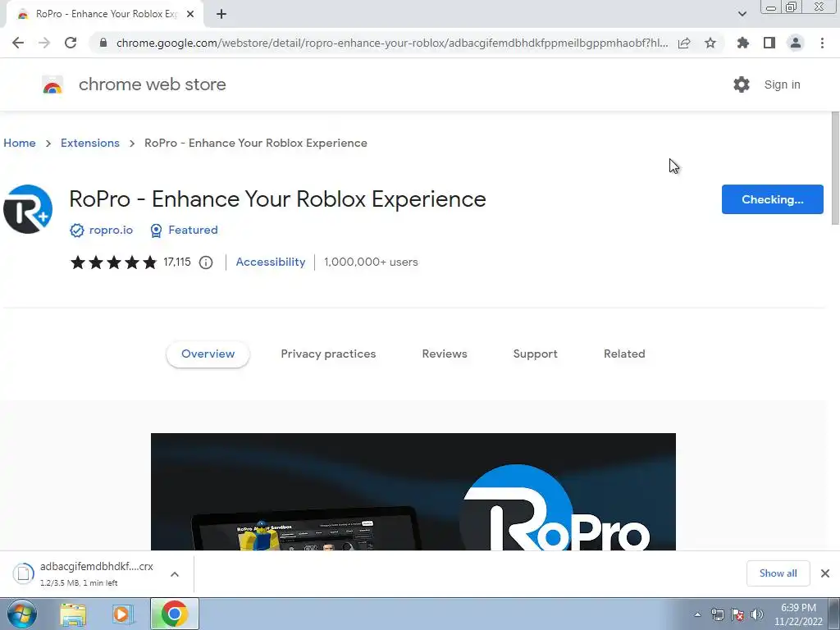The width and height of the screenshot is (840, 630).
Task: Click the 1,000,000+ users text
Action: point(371,262)
